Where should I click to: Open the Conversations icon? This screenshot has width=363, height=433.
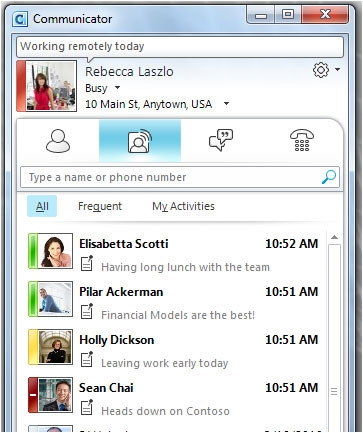pyautogui.click(x=221, y=140)
